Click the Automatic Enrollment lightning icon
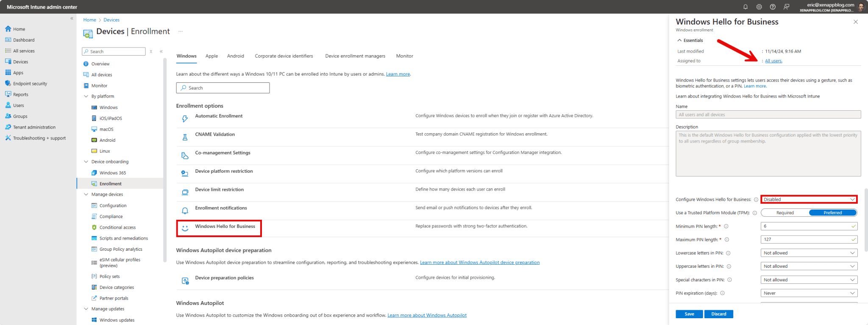The width and height of the screenshot is (868, 325). 185,119
